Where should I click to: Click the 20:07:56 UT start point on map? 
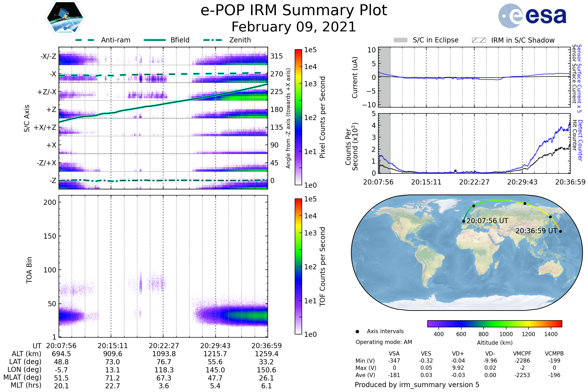pyautogui.click(x=464, y=221)
